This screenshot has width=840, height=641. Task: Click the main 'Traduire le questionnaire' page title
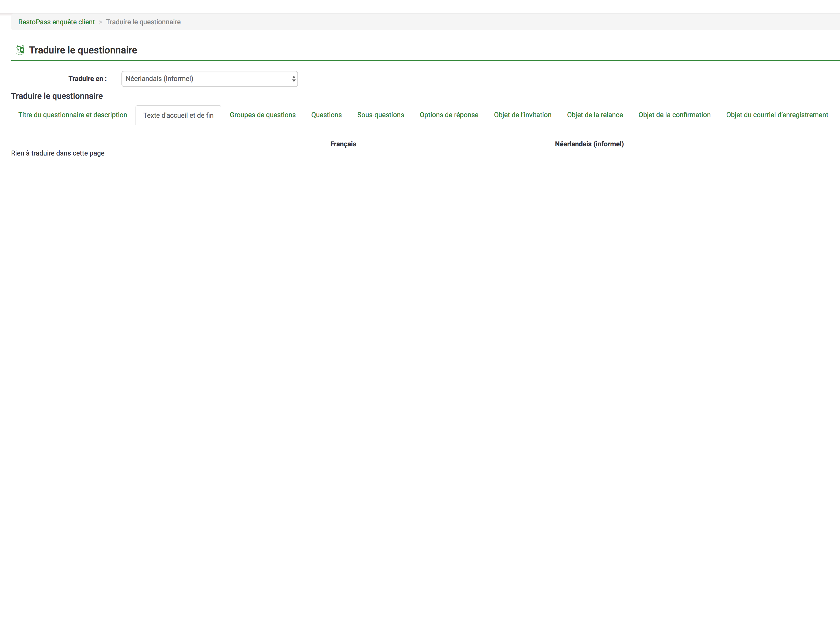pos(83,50)
